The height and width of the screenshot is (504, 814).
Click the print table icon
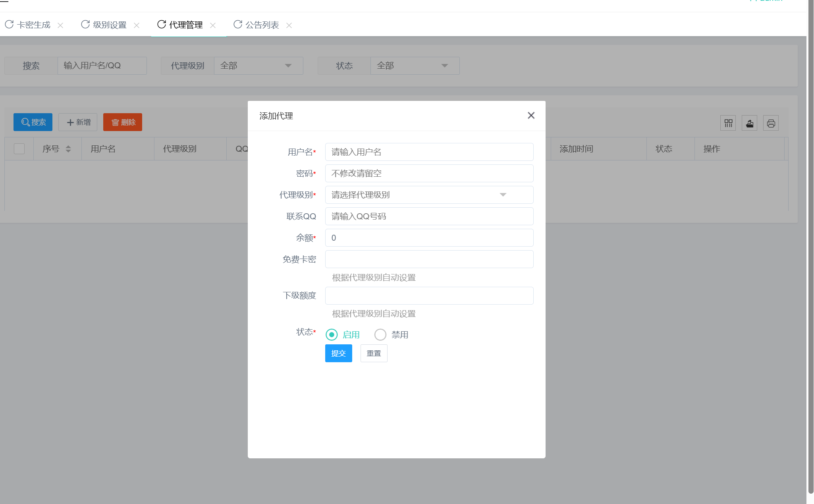[771, 123]
